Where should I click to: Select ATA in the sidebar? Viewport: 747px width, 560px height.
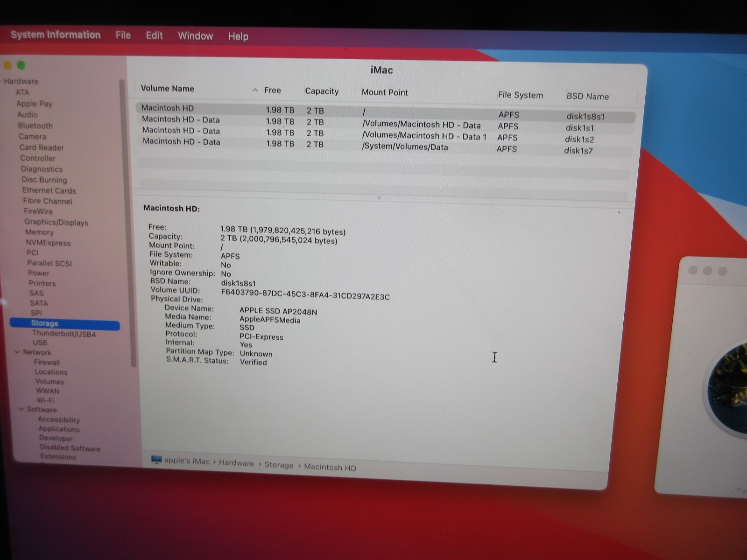pyautogui.click(x=22, y=92)
